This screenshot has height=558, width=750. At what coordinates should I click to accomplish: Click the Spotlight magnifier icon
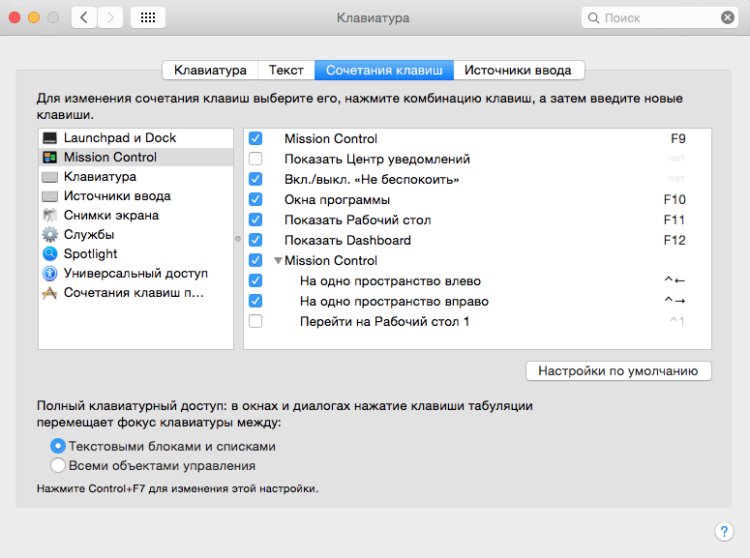[50, 254]
